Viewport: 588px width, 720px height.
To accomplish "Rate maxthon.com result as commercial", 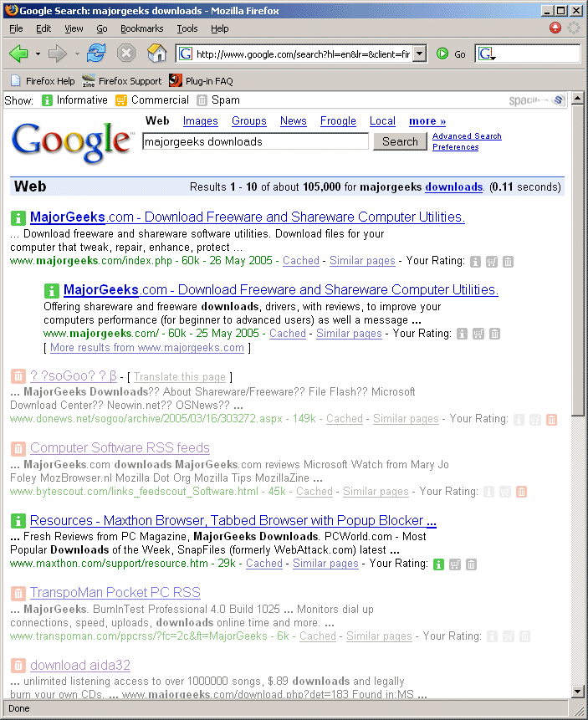I will tap(455, 564).
